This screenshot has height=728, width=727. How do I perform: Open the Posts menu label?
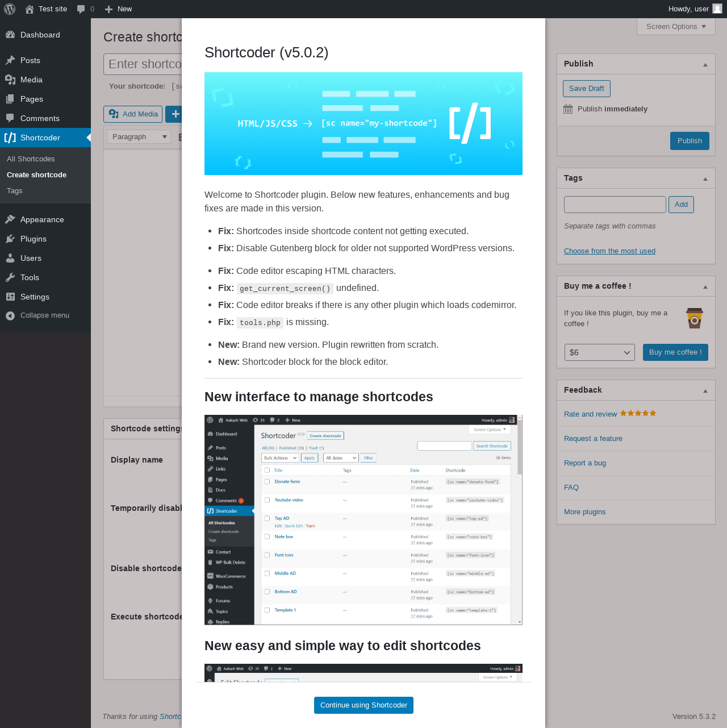tap(30, 60)
